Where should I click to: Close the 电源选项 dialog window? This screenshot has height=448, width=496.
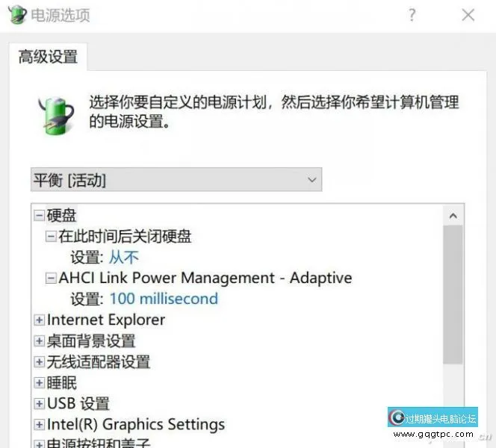click(x=468, y=15)
